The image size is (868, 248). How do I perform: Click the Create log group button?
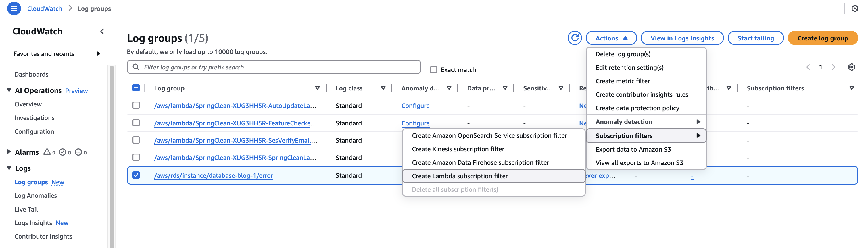click(x=822, y=38)
